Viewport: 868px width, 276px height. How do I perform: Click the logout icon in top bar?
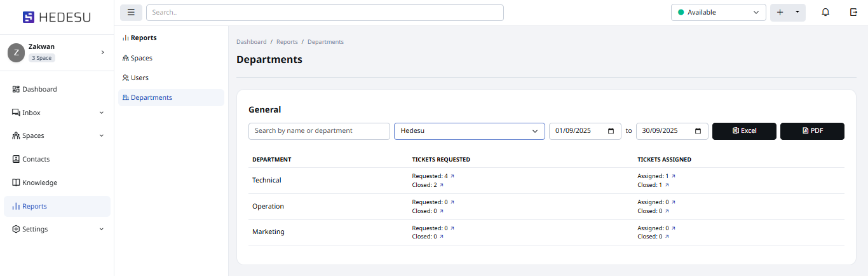point(853,13)
